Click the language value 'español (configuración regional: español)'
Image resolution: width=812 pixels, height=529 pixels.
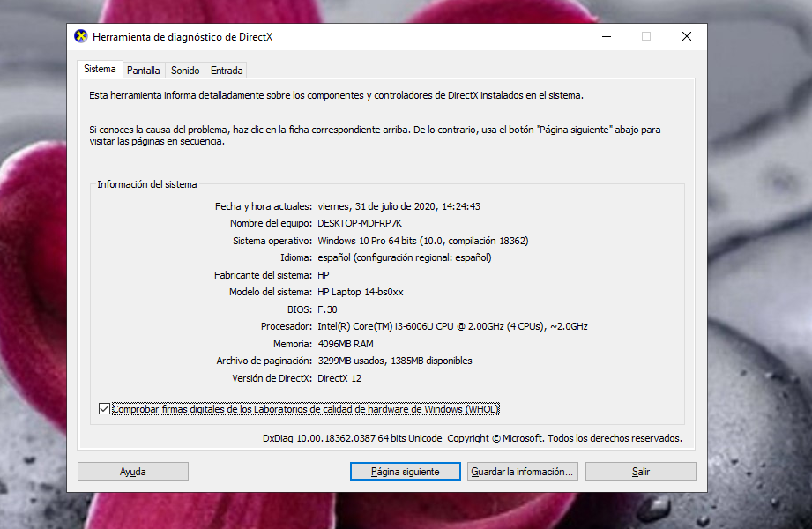click(405, 257)
